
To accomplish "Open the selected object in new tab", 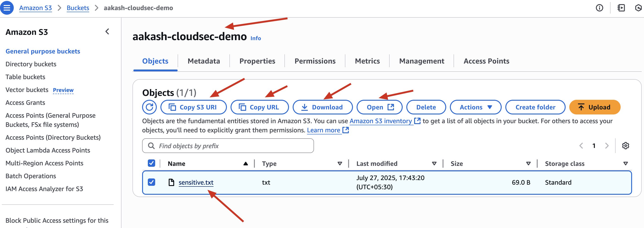I will pos(379,107).
